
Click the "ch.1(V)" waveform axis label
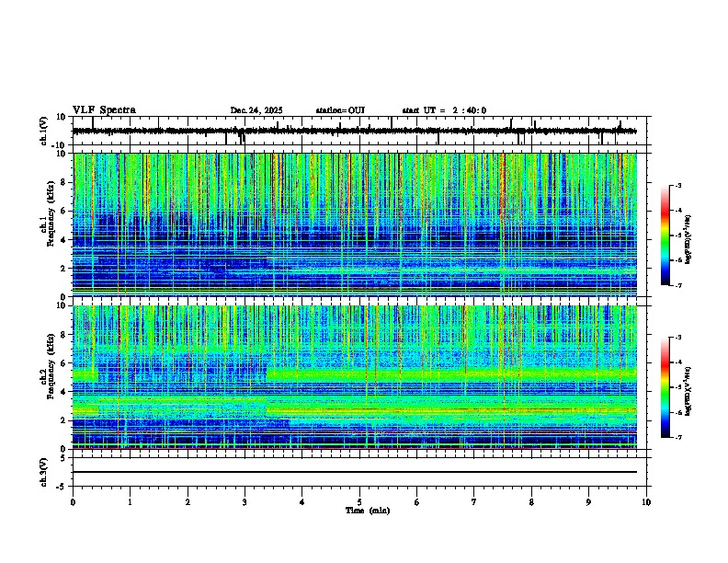click(x=44, y=131)
